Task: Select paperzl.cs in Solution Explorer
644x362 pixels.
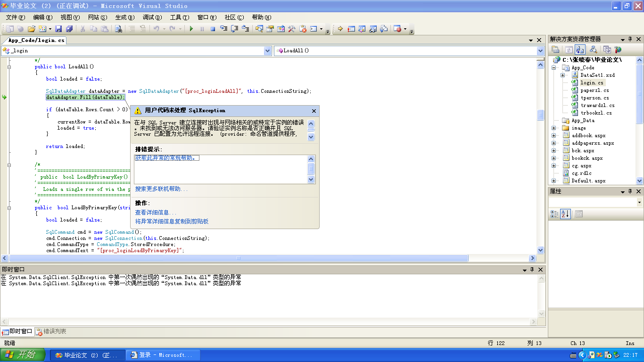Action: pos(594,90)
